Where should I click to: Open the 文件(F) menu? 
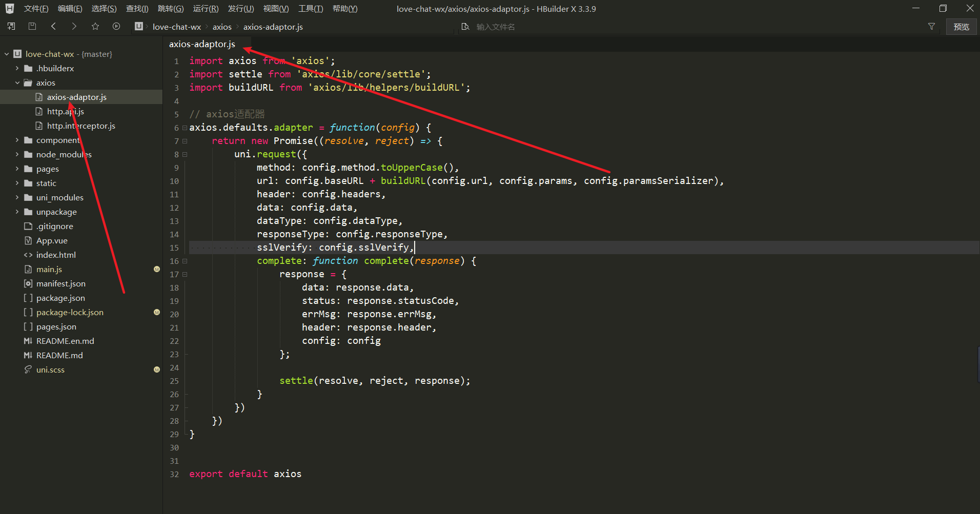click(36, 9)
